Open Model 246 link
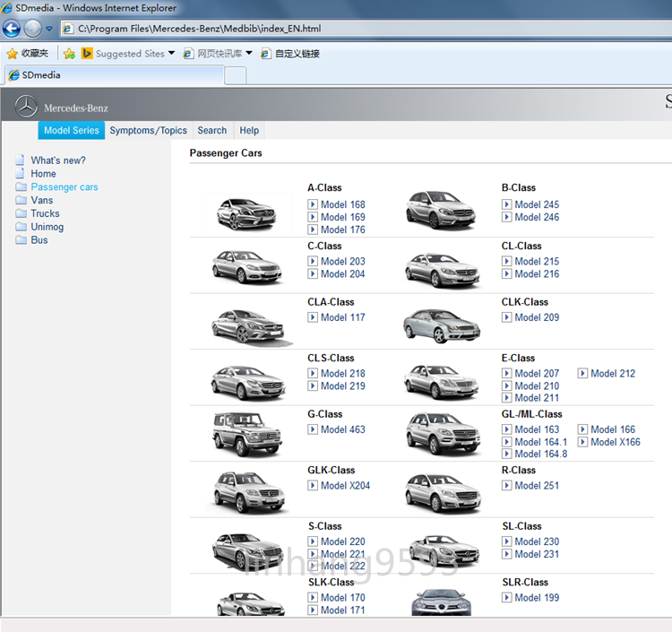The image size is (672, 632). [537, 217]
